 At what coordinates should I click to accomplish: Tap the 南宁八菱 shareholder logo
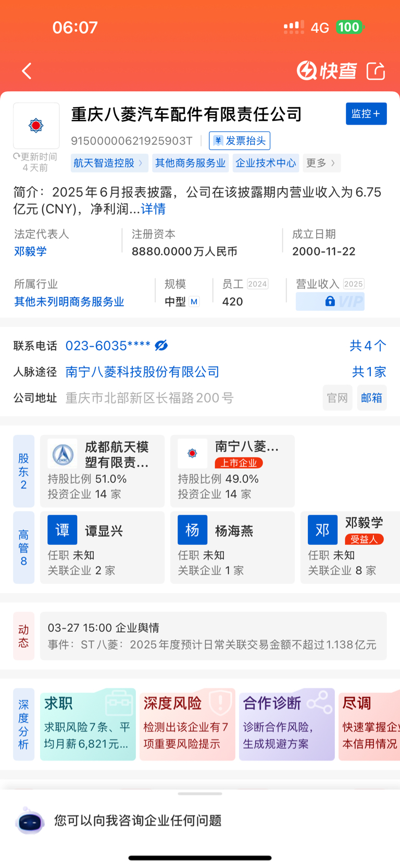pos(193,454)
